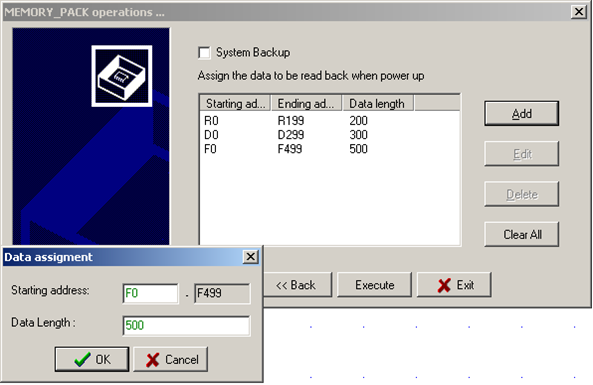Confirm data assignment with OK

(x=92, y=359)
